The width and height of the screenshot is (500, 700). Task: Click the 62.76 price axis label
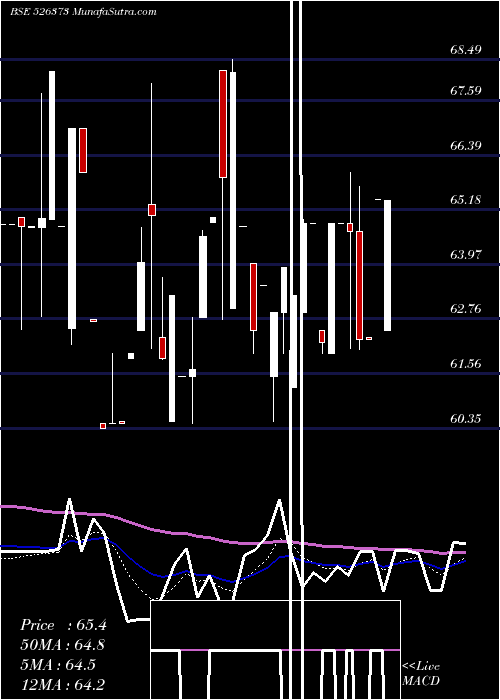(x=466, y=309)
